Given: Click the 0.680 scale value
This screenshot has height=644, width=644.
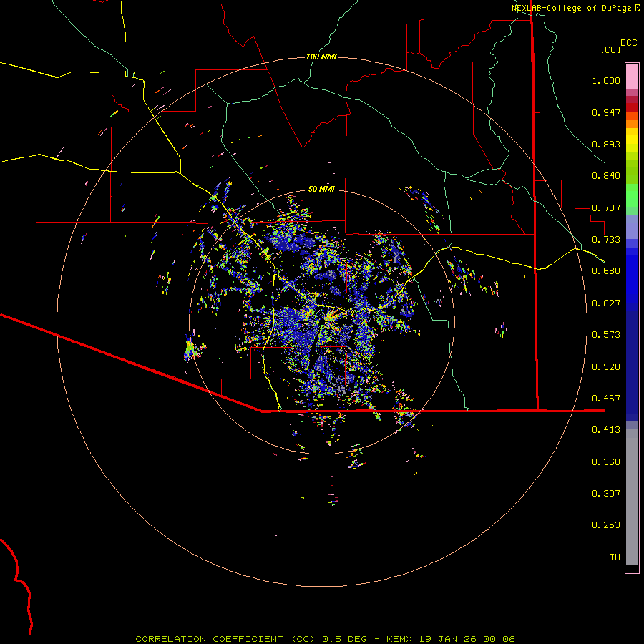Looking at the screenshot, I should [x=606, y=271].
